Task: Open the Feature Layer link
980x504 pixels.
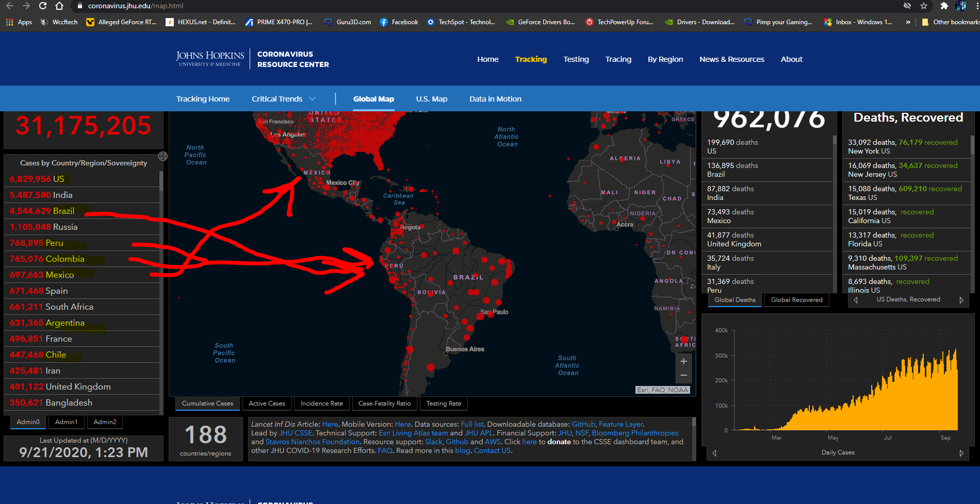Action: [x=621, y=424]
